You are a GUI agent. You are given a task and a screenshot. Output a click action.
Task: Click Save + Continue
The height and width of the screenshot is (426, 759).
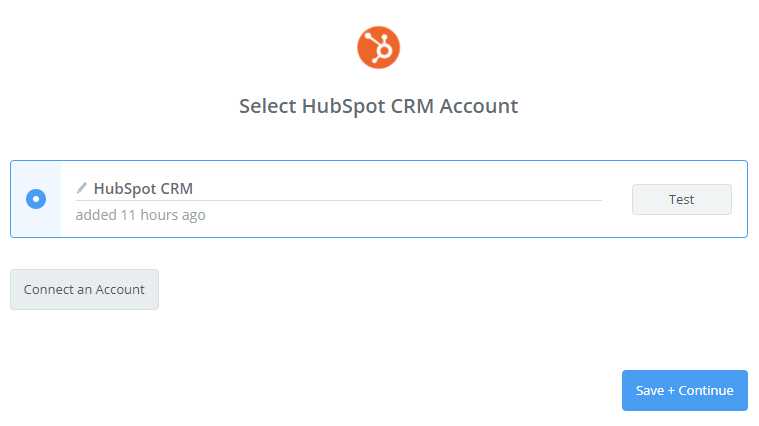(684, 390)
